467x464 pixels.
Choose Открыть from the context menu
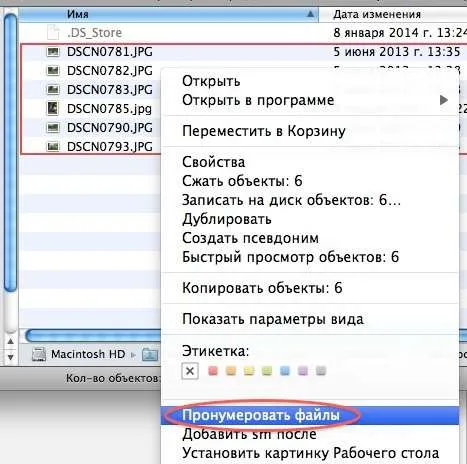310,81
